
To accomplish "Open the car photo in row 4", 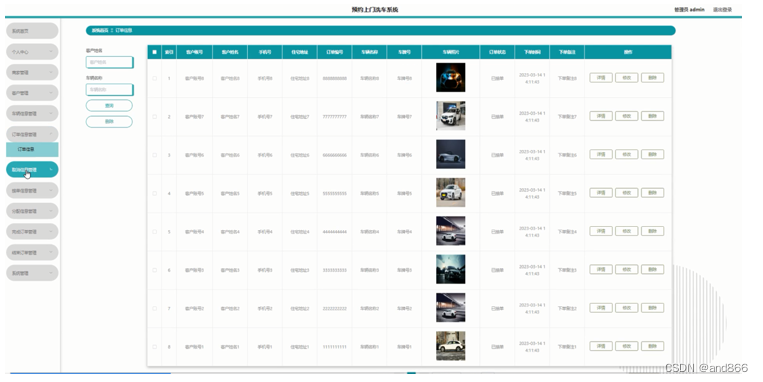I will pyautogui.click(x=451, y=193).
